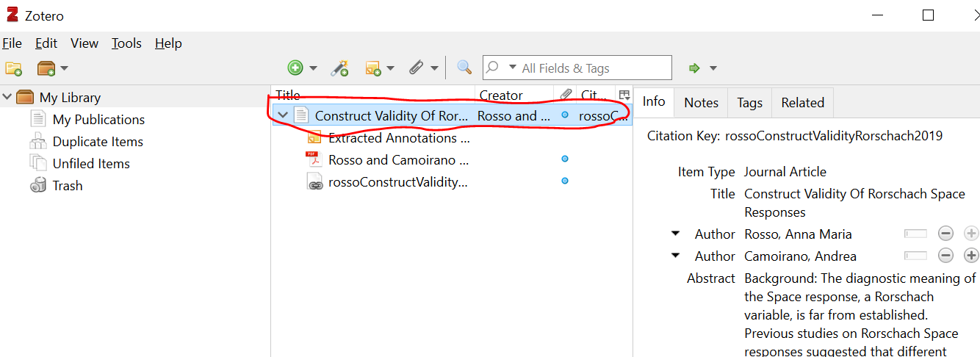
Task: Switch to the Related tab
Action: (803, 103)
